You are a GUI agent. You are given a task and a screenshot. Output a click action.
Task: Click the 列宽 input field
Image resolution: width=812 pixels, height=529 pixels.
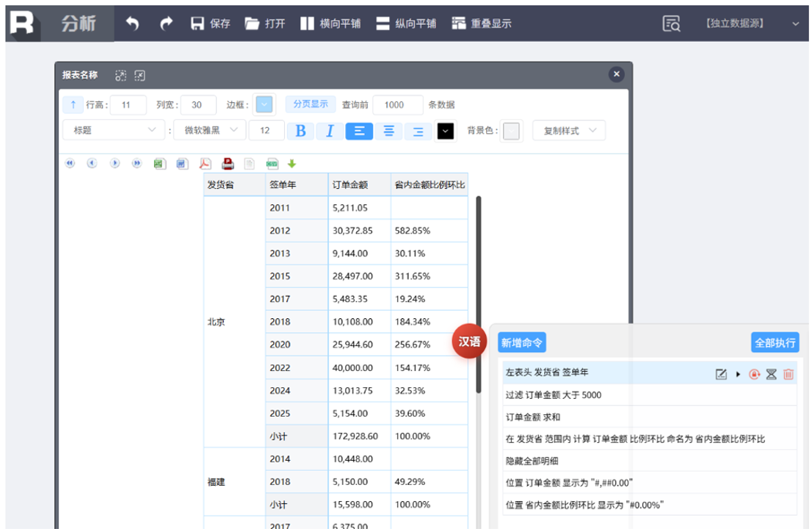pyautogui.click(x=197, y=104)
